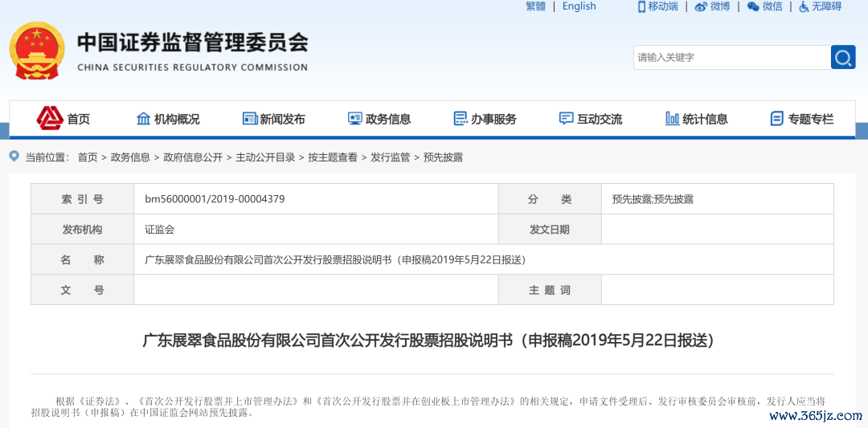Click the 文号 table label cell
The width and height of the screenshot is (868, 428).
[83, 290]
